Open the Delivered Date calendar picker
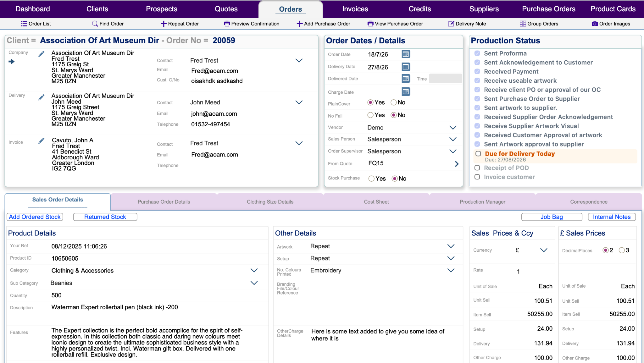The height and width of the screenshot is (363, 644). (406, 79)
